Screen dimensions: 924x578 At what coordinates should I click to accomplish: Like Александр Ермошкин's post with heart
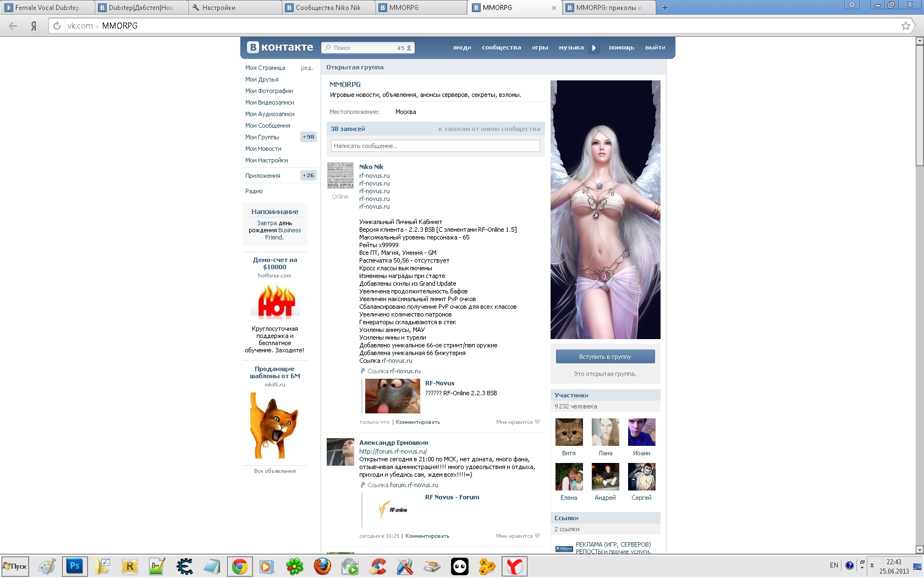coord(537,536)
